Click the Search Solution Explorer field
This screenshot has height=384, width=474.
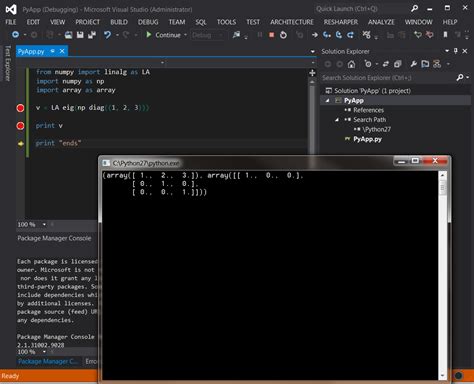click(x=388, y=78)
